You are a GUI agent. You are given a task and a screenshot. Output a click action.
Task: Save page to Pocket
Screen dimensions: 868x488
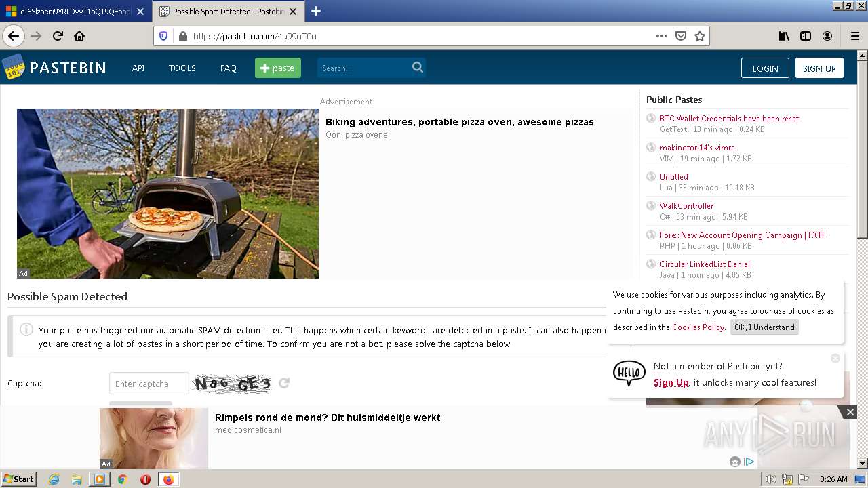pyautogui.click(x=681, y=36)
